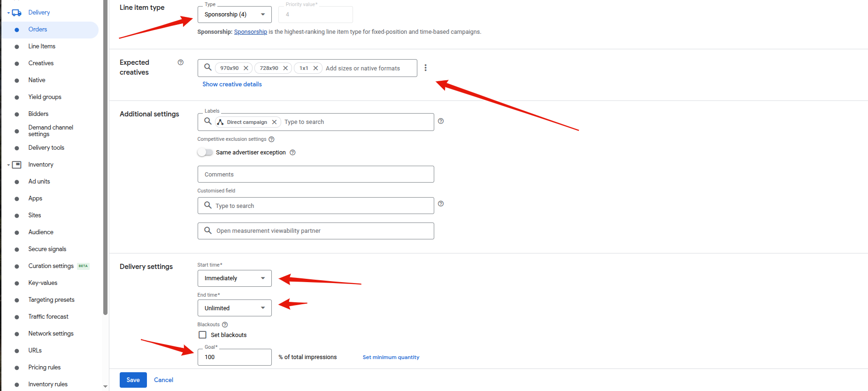Remove the 970x90 size chip
The height and width of the screenshot is (391, 868).
(x=246, y=68)
